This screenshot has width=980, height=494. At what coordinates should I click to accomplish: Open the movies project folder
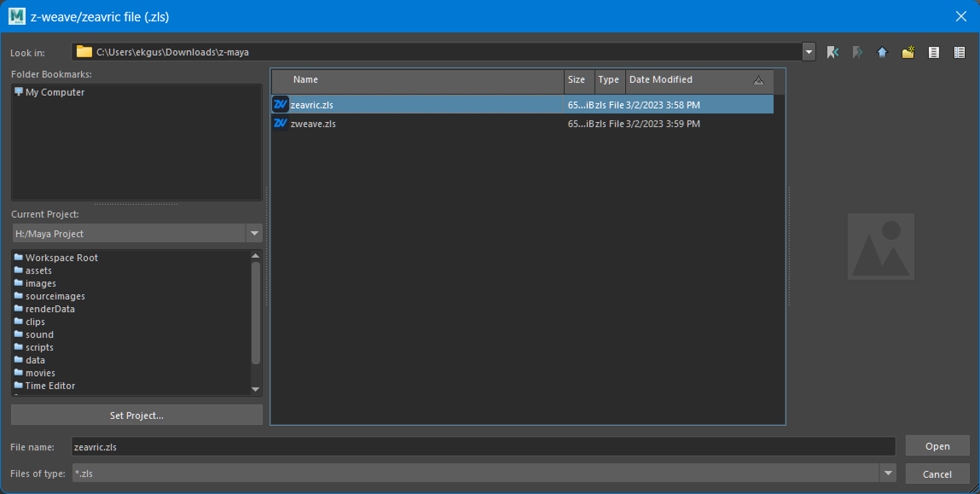35,373
